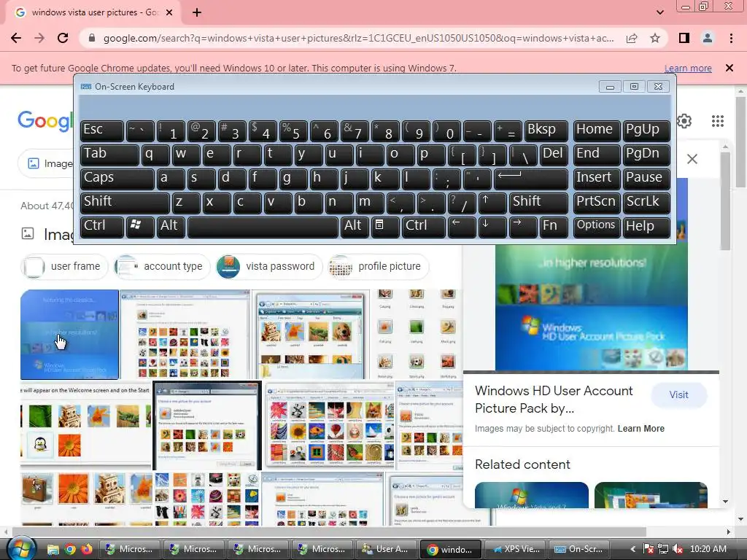Image resolution: width=747 pixels, height=560 pixels.
Task: Follow the Learn more link in update bar
Action: point(688,68)
